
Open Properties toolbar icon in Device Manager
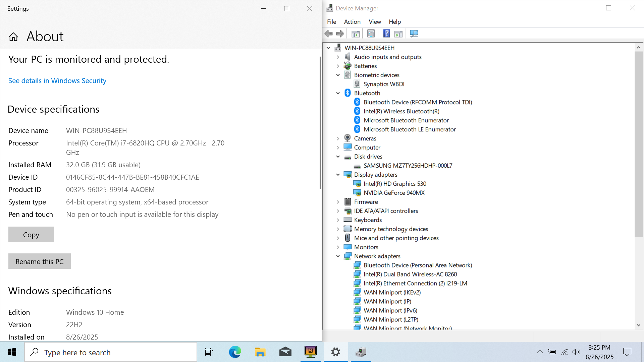click(x=371, y=34)
